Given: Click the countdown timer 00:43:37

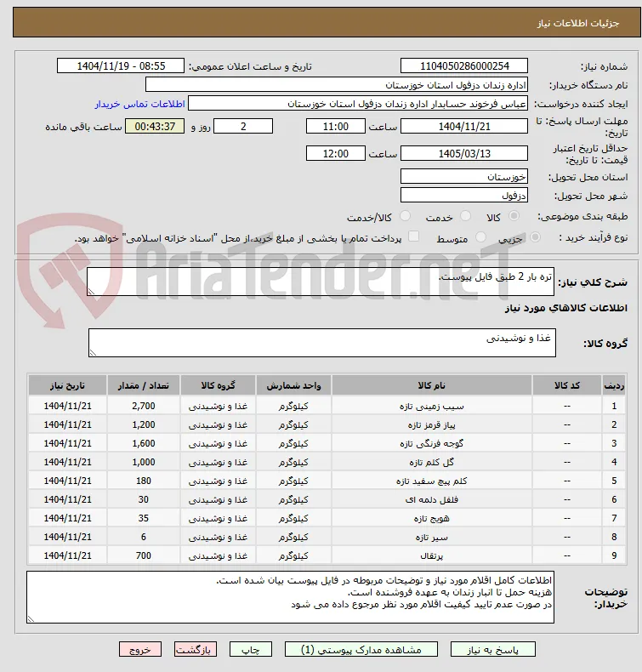Looking at the screenshot, I should [155, 127].
